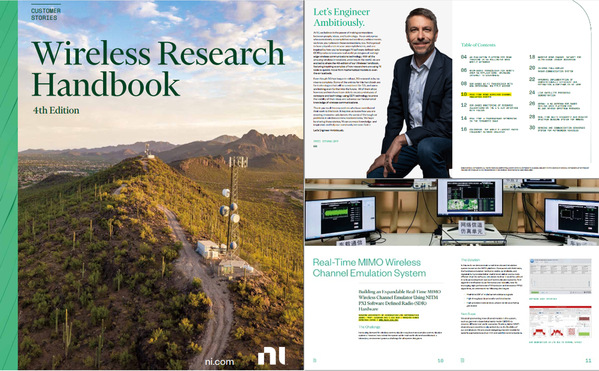Select the Customer Stories label
The height and width of the screenshot is (371, 599).
point(44,14)
